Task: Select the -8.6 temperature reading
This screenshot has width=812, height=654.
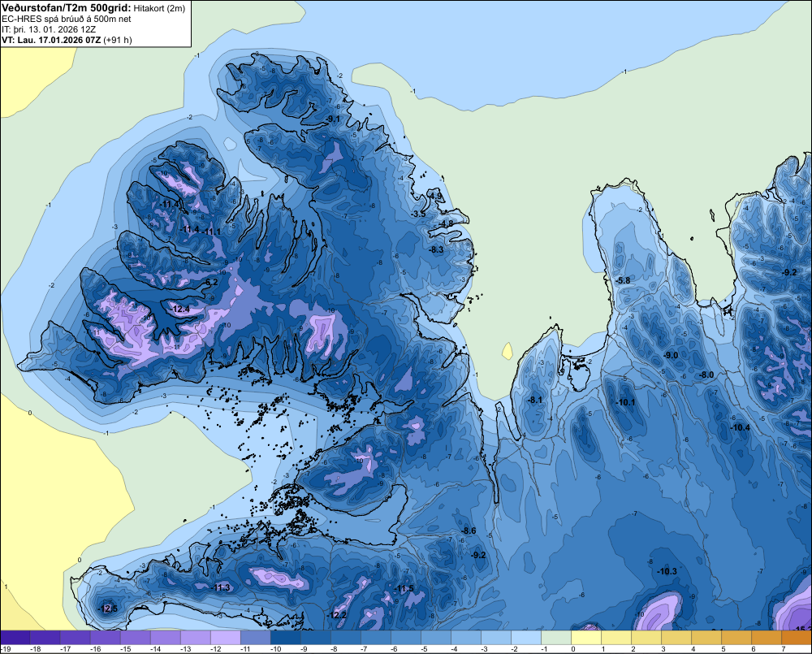Action: tap(469, 531)
